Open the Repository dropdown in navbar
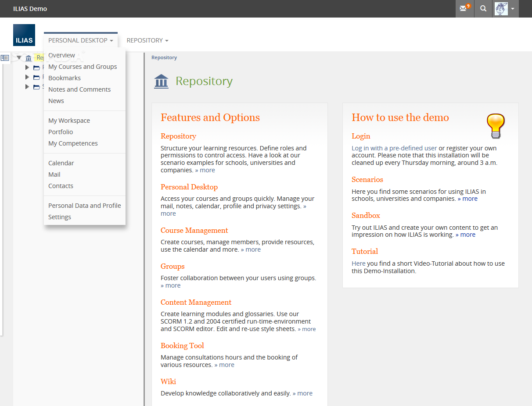The height and width of the screenshot is (406, 532). (x=147, y=40)
